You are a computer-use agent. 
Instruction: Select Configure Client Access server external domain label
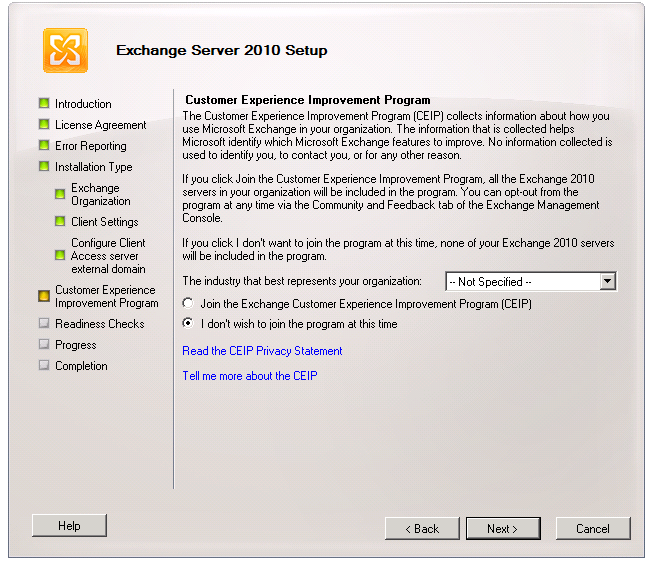click(108, 256)
